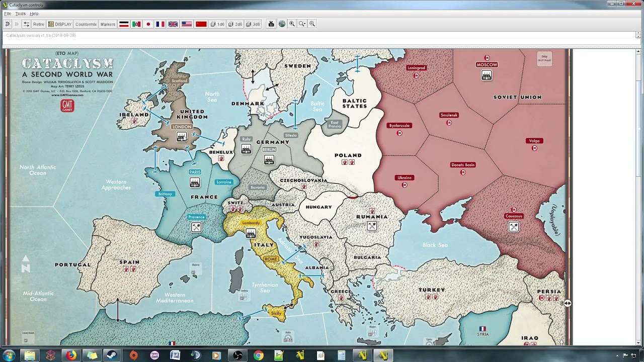644x362 pixels.
Task: Open the Countermix palette
Action: [86, 24]
